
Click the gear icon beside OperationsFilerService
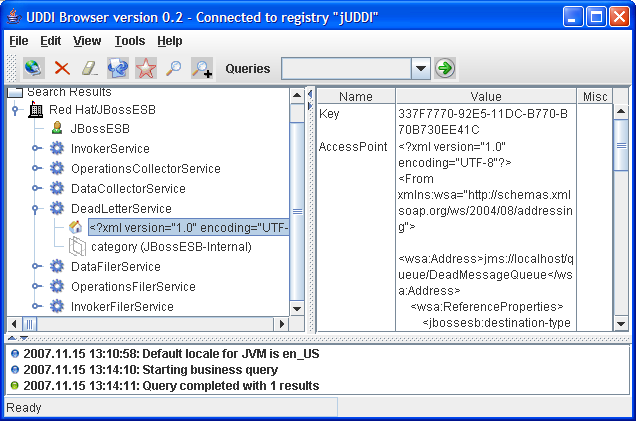(57, 286)
